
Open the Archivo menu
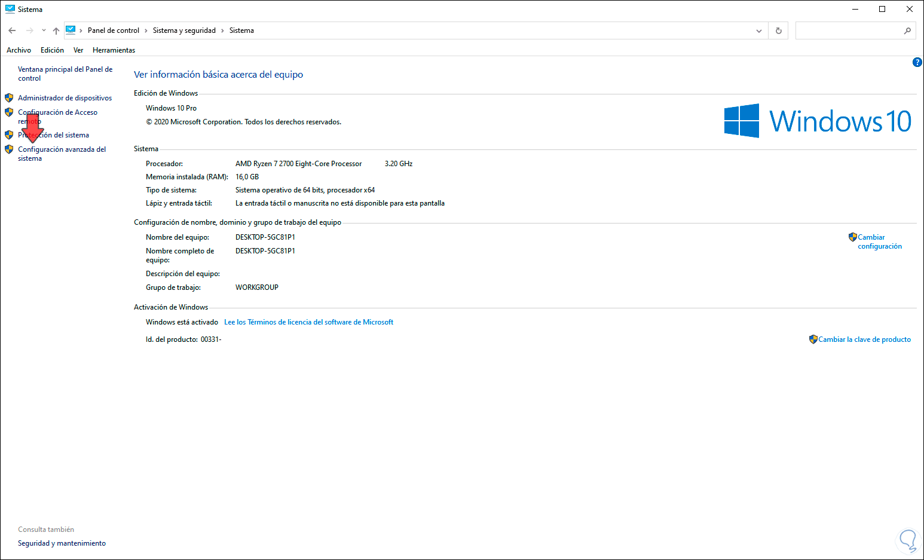pos(19,50)
